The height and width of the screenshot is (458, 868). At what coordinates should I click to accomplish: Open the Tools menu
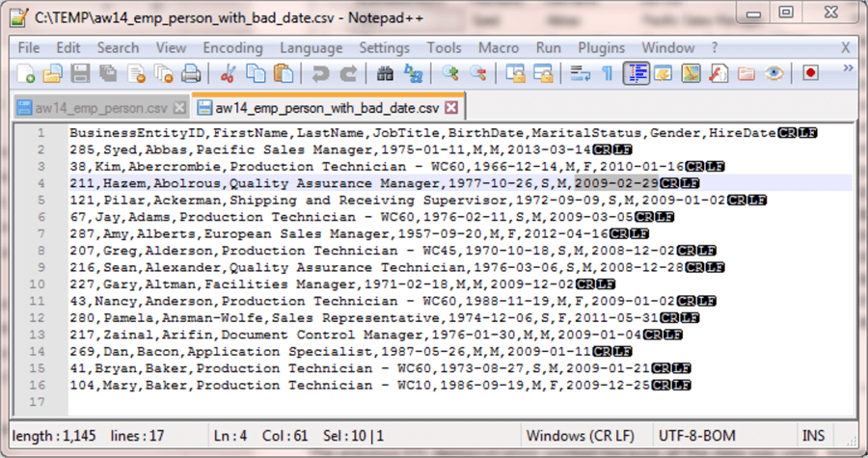pyautogui.click(x=444, y=48)
